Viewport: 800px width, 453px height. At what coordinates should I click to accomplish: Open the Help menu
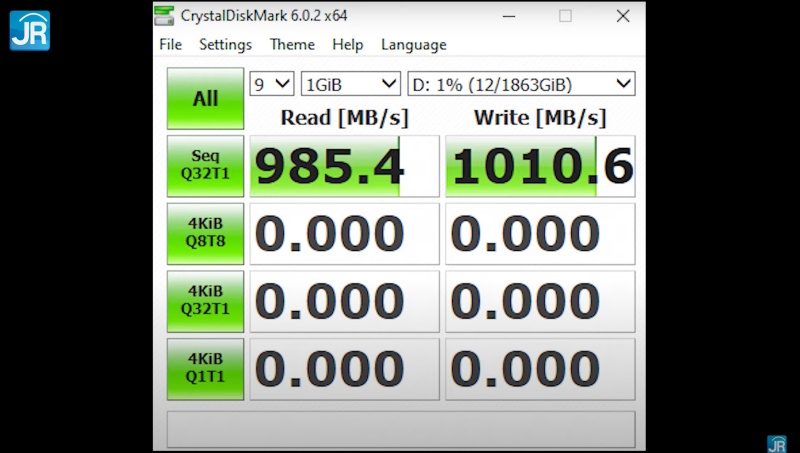point(347,45)
